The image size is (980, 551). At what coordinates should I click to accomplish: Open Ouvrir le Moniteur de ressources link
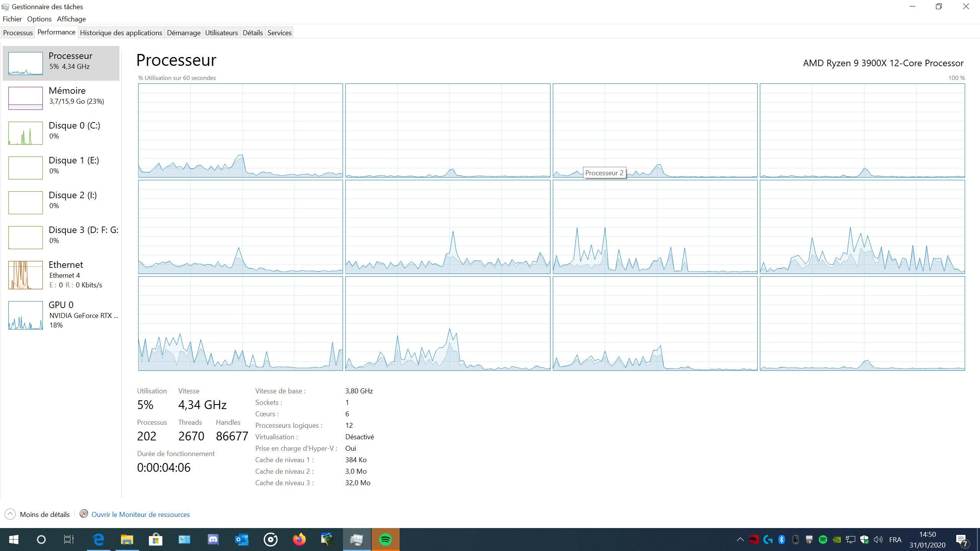pyautogui.click(x=140, y=514)
